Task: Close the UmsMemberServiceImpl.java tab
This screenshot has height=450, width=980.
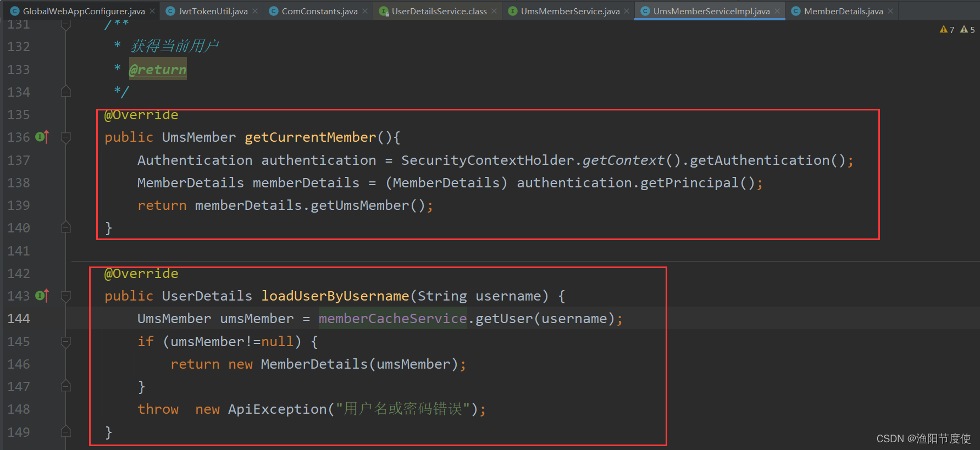Action: [x=777, y=11]
